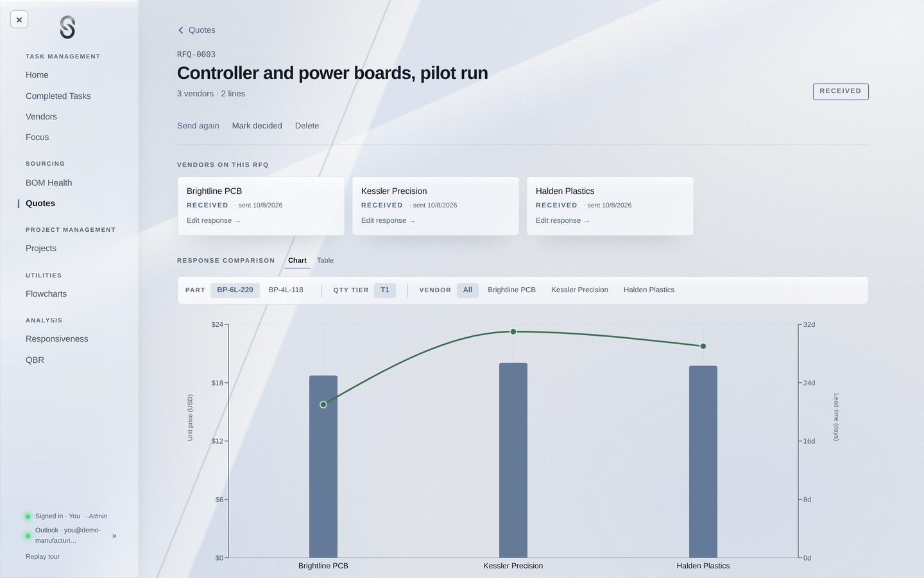Click Halden Plastics lead time point
Viewport: 924px width, 578px height.
point(703,346)
